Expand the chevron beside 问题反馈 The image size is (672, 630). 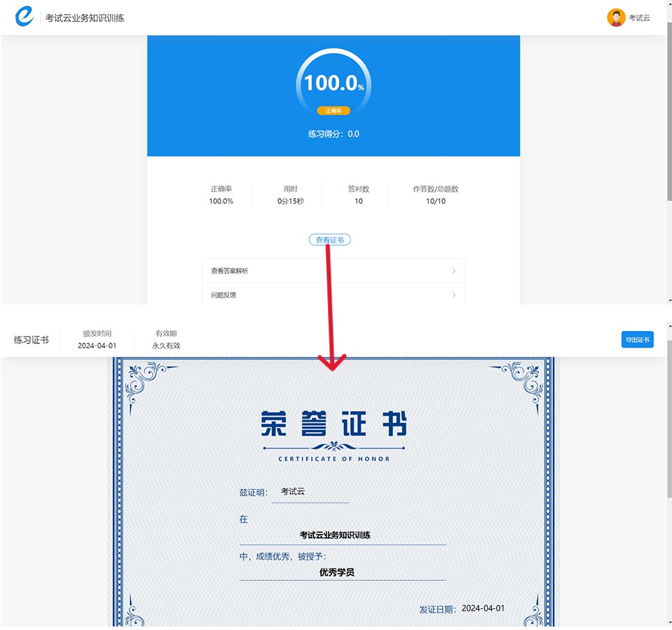coord(454,295)
